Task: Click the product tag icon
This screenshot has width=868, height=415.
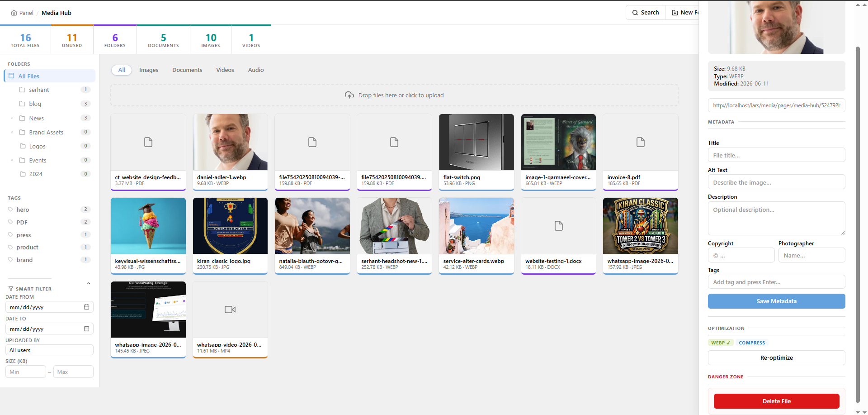Action: click(x=10, y=247)
